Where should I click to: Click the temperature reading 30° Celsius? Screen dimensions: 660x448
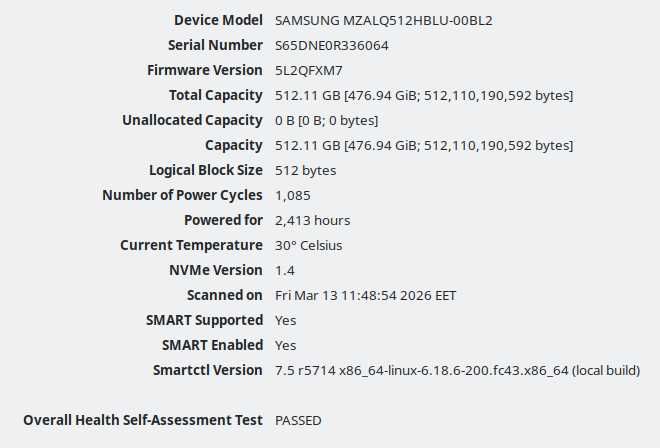pyautogui.click(x=310, y=245)
